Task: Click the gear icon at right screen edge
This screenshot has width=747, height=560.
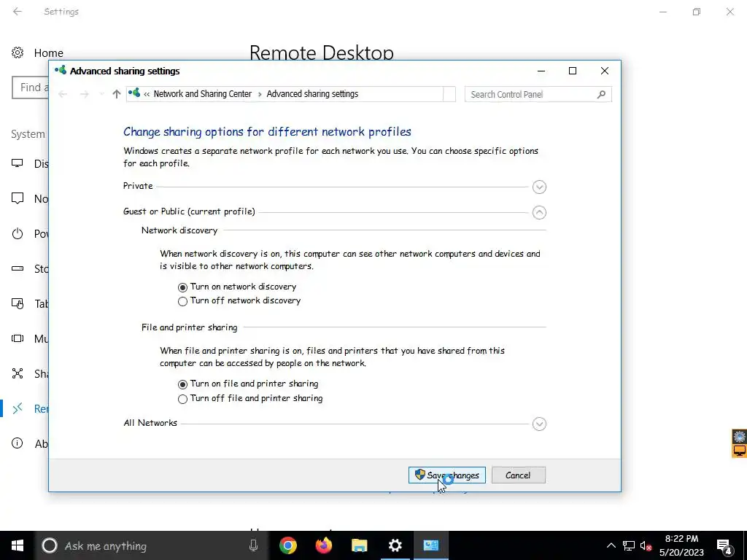Action: [x=740, y=436]
